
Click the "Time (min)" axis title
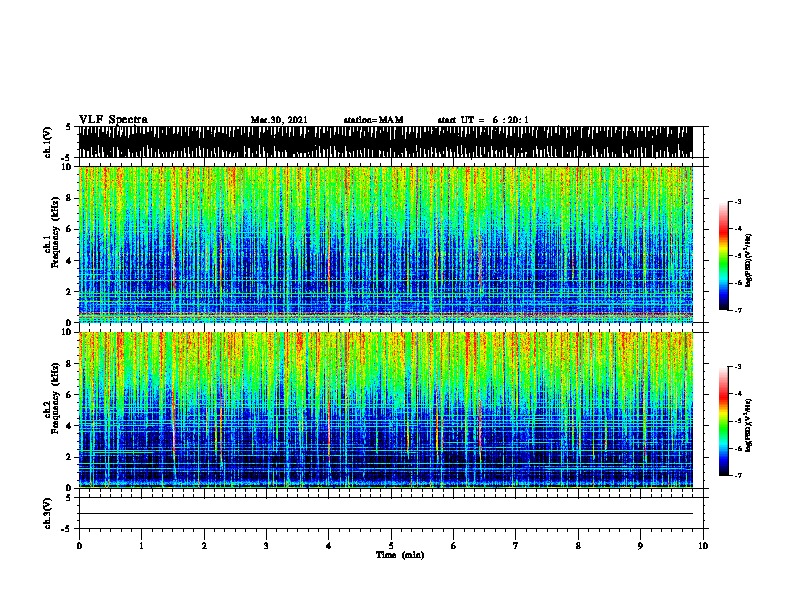(400, 555)
